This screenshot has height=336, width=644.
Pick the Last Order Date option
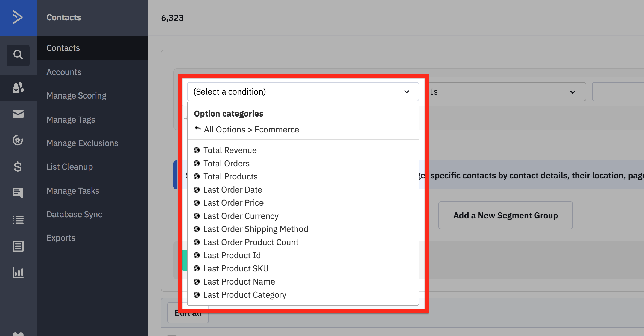coord(233,190)
